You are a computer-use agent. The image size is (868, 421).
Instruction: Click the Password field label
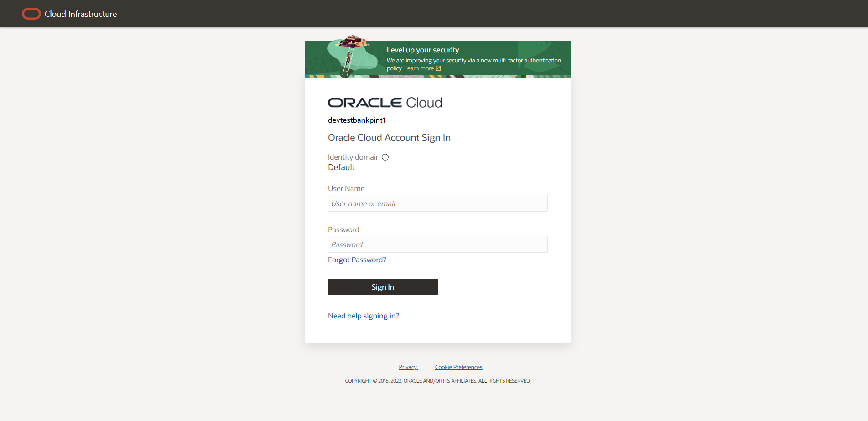tap(343, 230)
